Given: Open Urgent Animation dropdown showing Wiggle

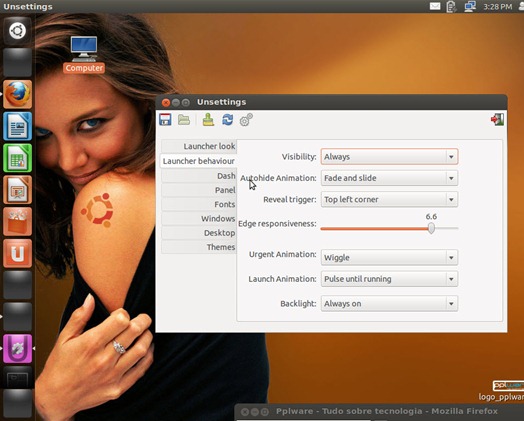Looking at the screenshot, I should click(x=389, y=258).
